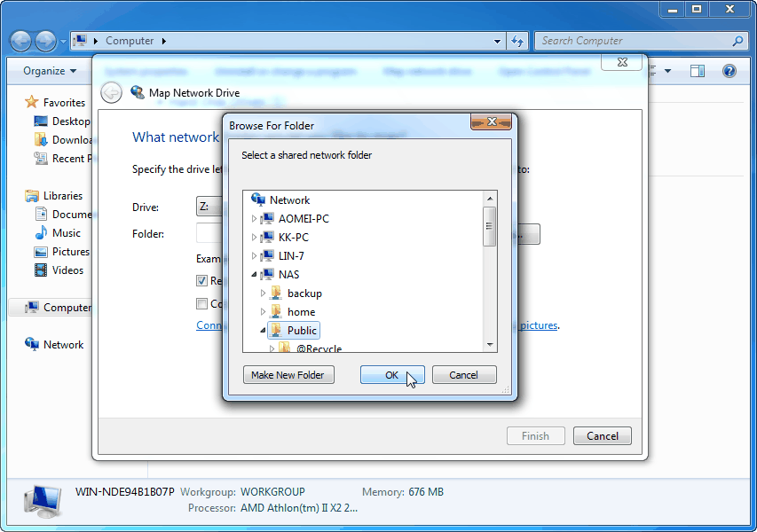Collapse the NAS tree node
The image size is (757, 532).
click(253, 274)
